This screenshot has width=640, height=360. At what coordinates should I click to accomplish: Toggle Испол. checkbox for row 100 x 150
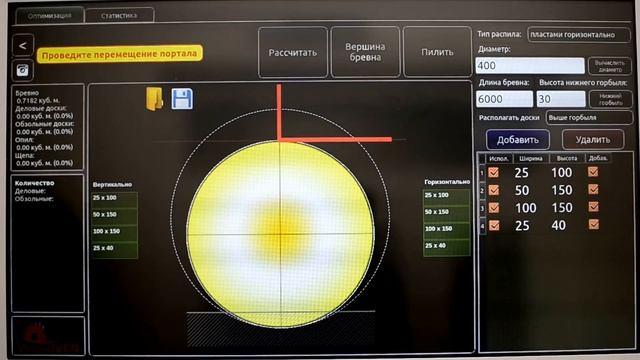coord(493,208)
